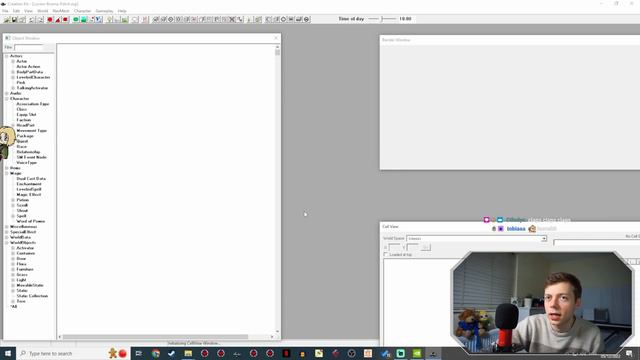Adjust the Time of day slider
Image resolution: width=640 pixels, height=360 pixels.
click(x=382, y=19)
